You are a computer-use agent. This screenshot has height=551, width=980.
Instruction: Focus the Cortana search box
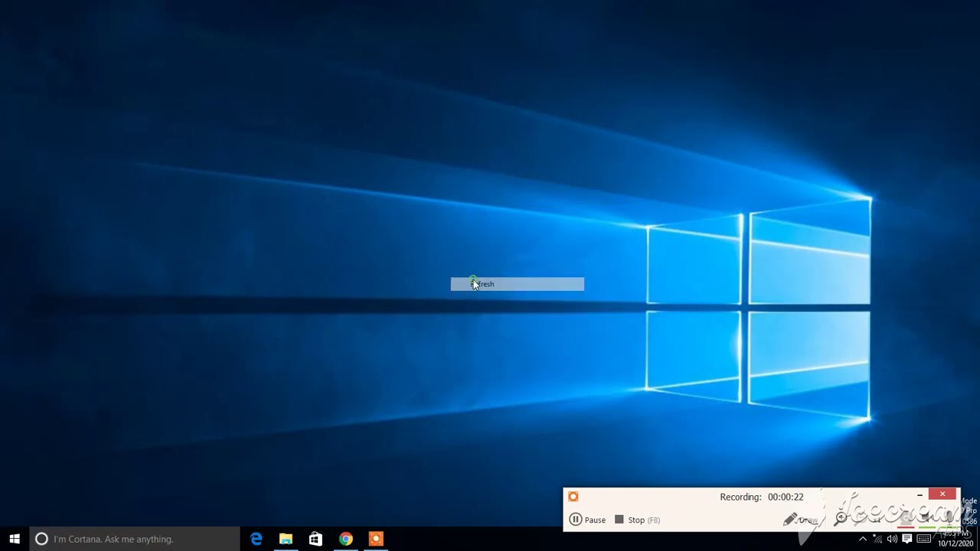click(135, 539)
